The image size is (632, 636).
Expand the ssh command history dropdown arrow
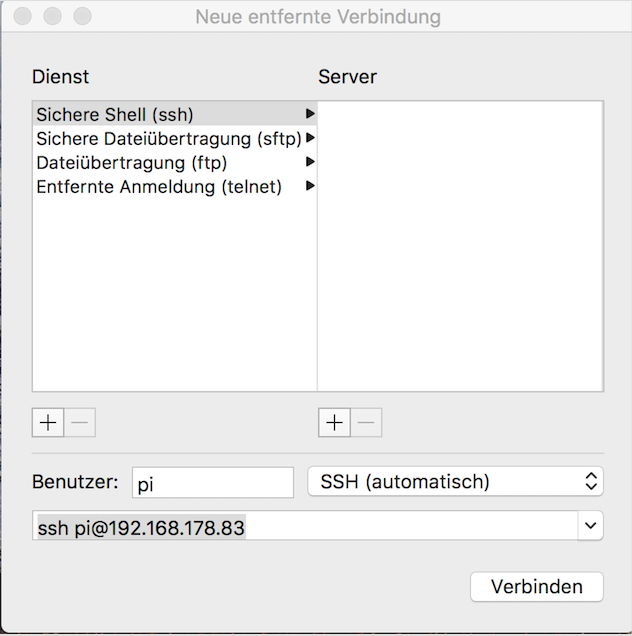pyautogui.click(x=590, y=526)
